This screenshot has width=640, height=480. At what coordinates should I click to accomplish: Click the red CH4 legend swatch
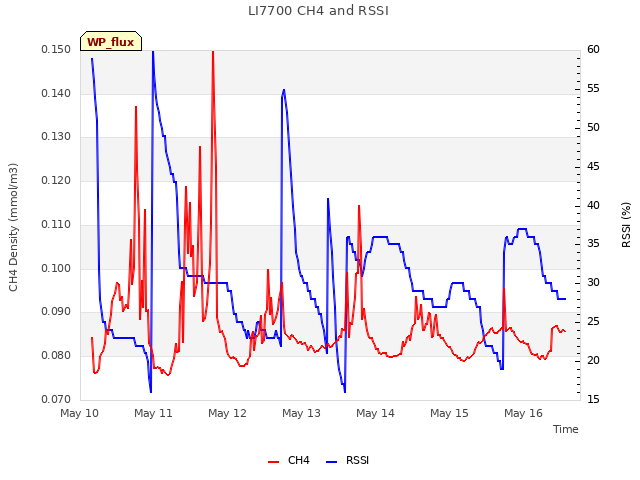coord(273,462)
